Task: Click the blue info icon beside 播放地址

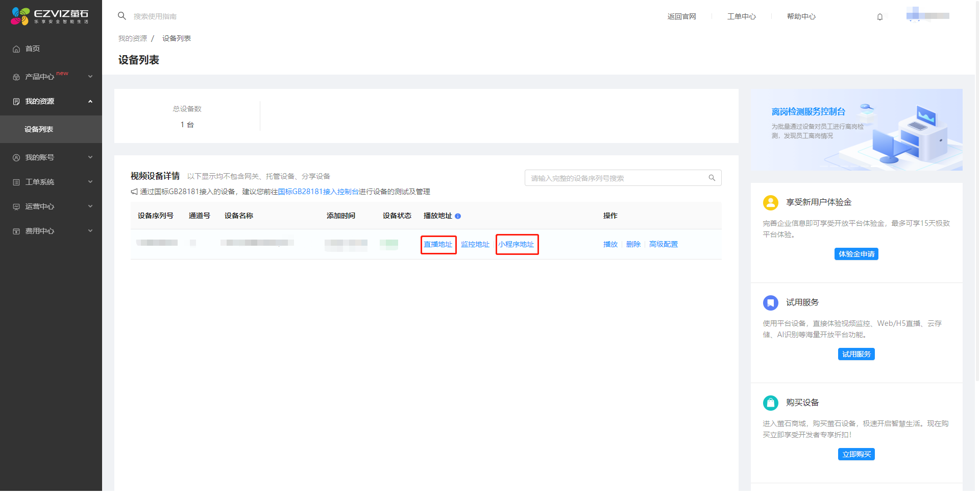Action: [x=458, y=216]
